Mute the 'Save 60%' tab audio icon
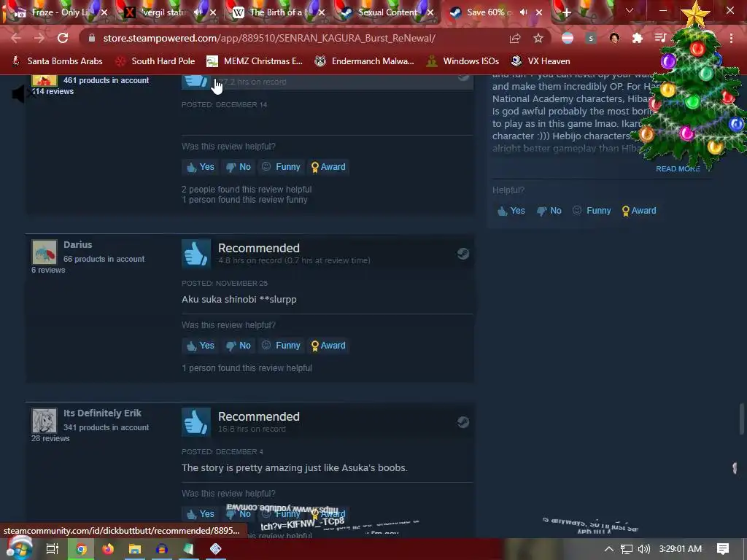 tap(524, 12)
